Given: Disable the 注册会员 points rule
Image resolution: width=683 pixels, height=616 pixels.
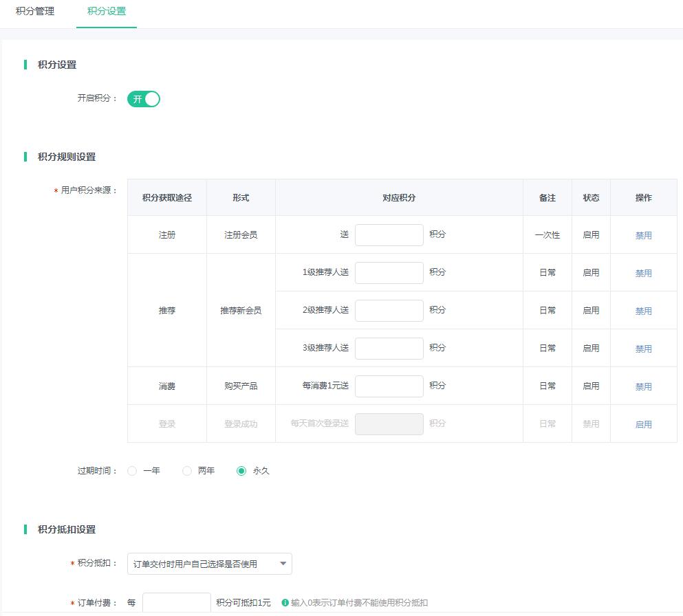Looking at the screenshot, I should pos(643,235).
